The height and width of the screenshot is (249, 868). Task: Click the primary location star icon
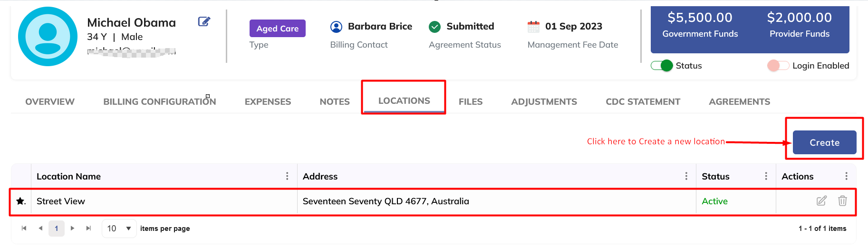click(20, 201)
